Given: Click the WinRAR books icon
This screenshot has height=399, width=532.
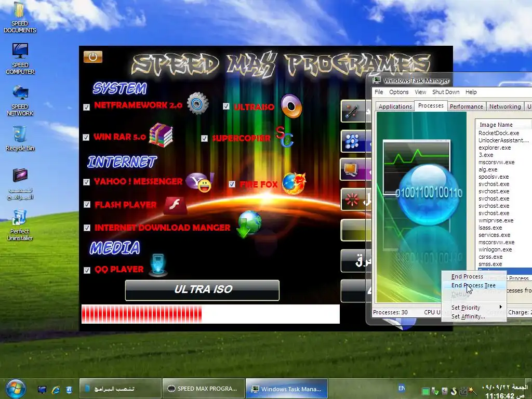Looking at the screenshot, I should pos(161,135).
